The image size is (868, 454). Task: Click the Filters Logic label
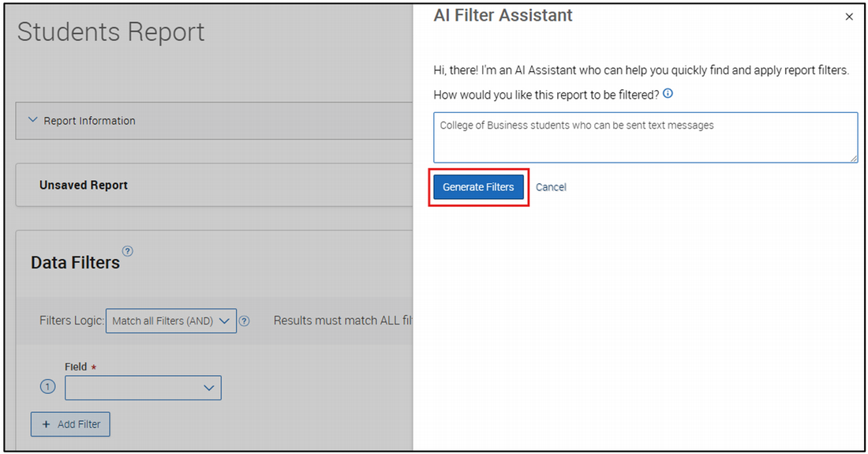click(71, 321)
